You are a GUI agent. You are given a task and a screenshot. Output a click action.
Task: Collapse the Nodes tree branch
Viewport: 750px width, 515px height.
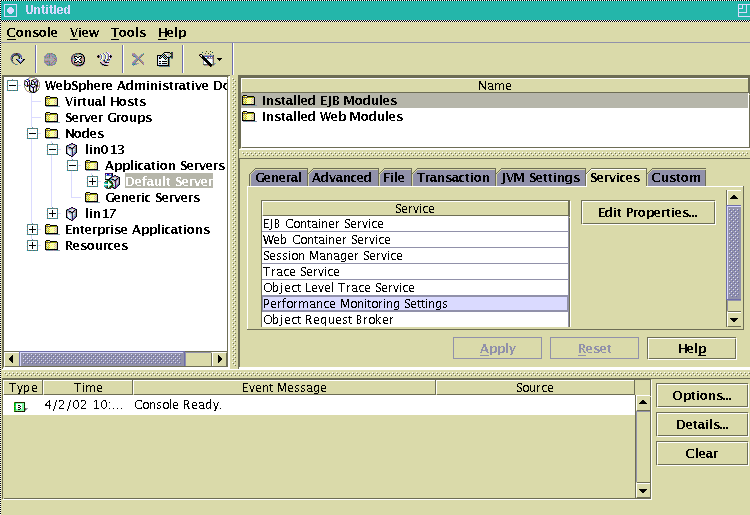pos(33,133)
